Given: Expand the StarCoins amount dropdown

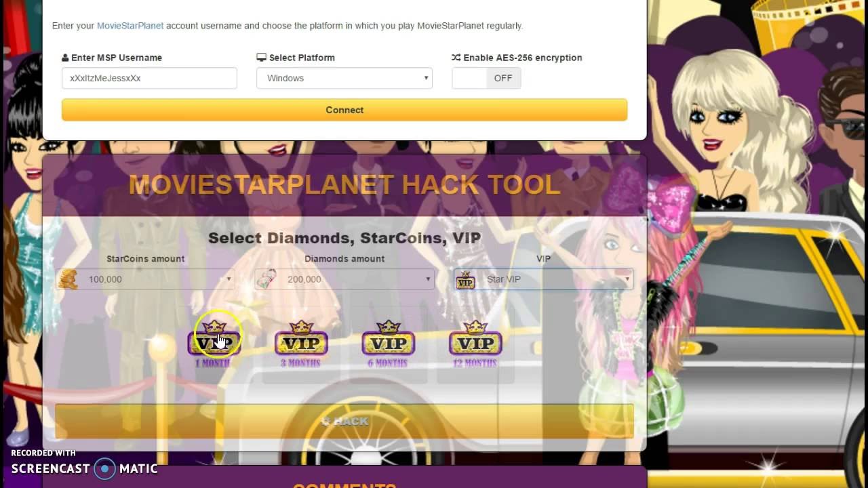Looking at the screenshot, I should click(145, 279).
